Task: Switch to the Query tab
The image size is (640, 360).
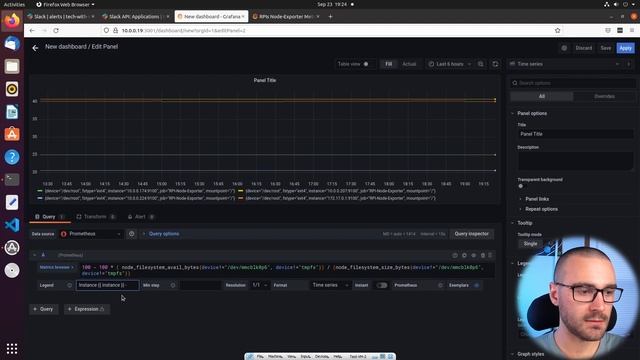Action: (x=50, y=217)
